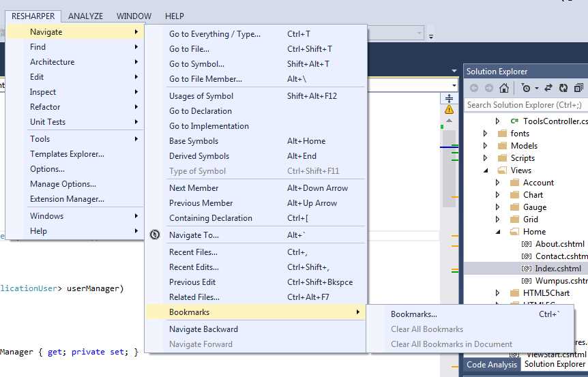
Task: Click the yellow warning marker icon
Action: point(449,110)
